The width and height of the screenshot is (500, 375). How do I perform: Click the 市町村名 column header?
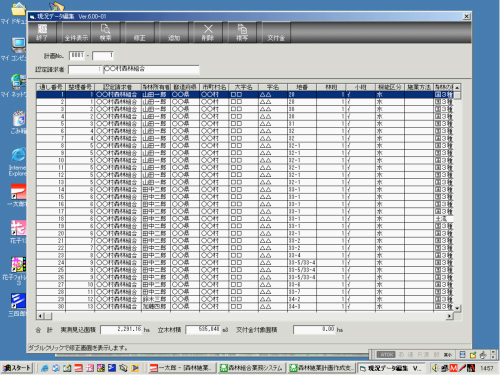tap(214, 87)
